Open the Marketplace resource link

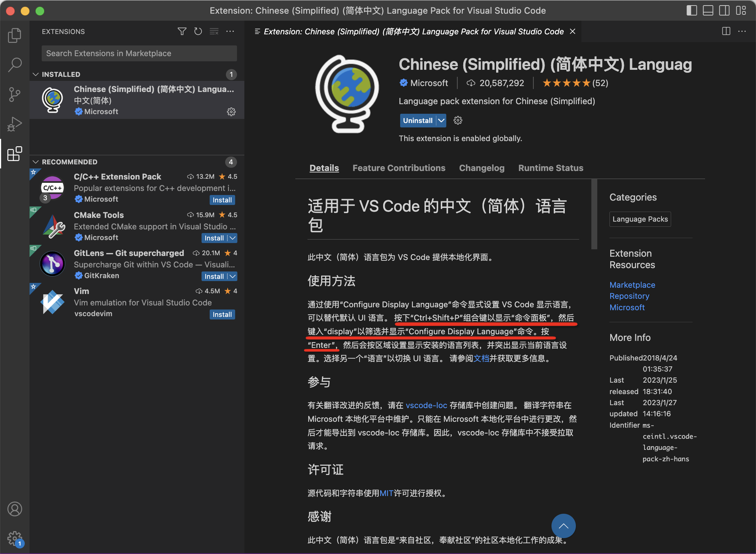tap(632, 285)
